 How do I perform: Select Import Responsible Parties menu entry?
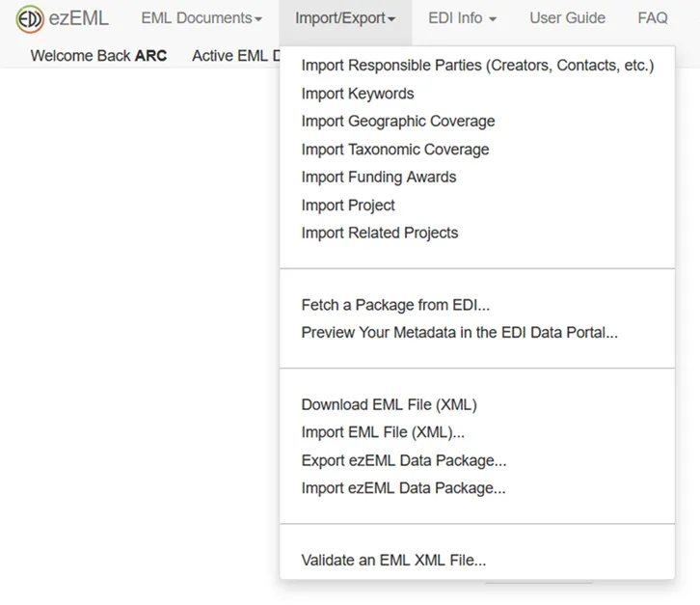[x=477, y=66]
